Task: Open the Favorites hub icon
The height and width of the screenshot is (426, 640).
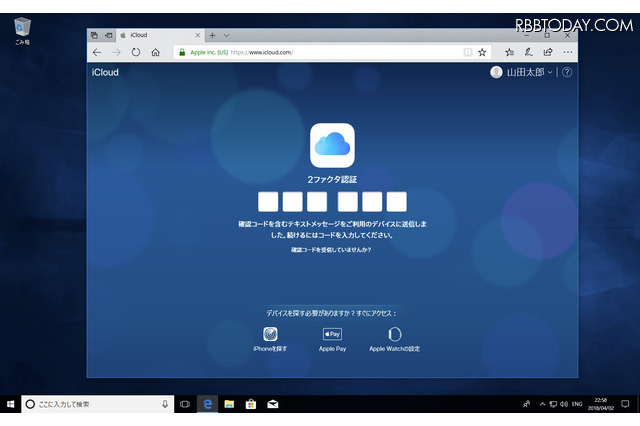Action: click(x=509, y=52)
